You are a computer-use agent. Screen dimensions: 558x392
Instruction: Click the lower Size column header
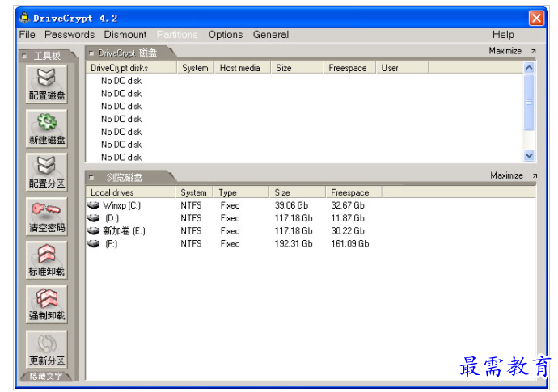[x=297, y=192]
